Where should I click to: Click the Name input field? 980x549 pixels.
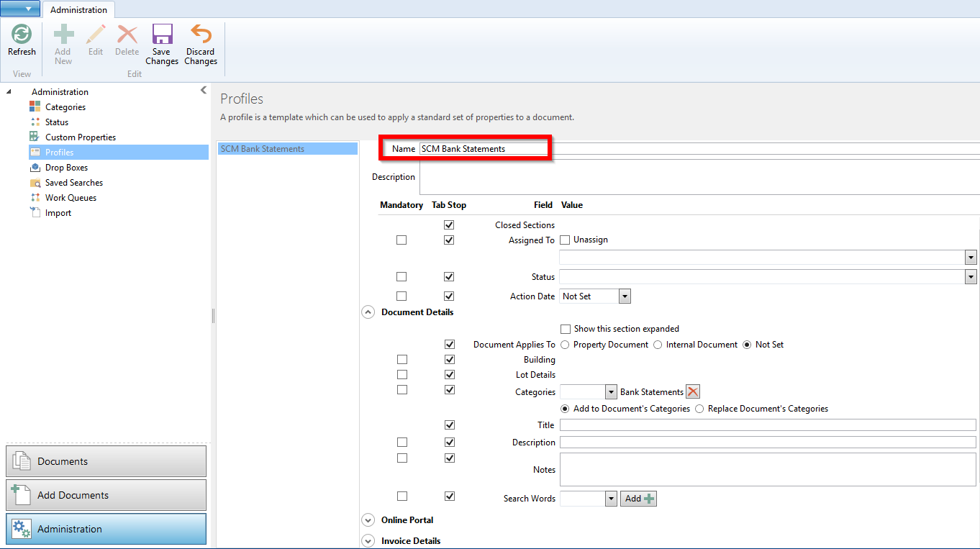699,149
